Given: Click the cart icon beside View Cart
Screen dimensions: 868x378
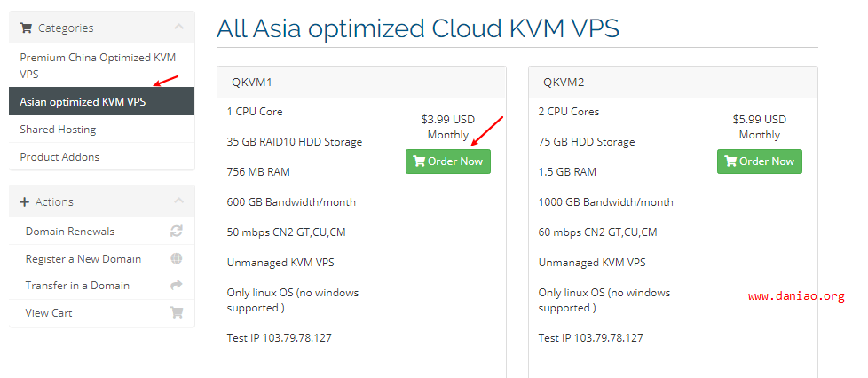Looking at the screenshot, I should [176, 312].
